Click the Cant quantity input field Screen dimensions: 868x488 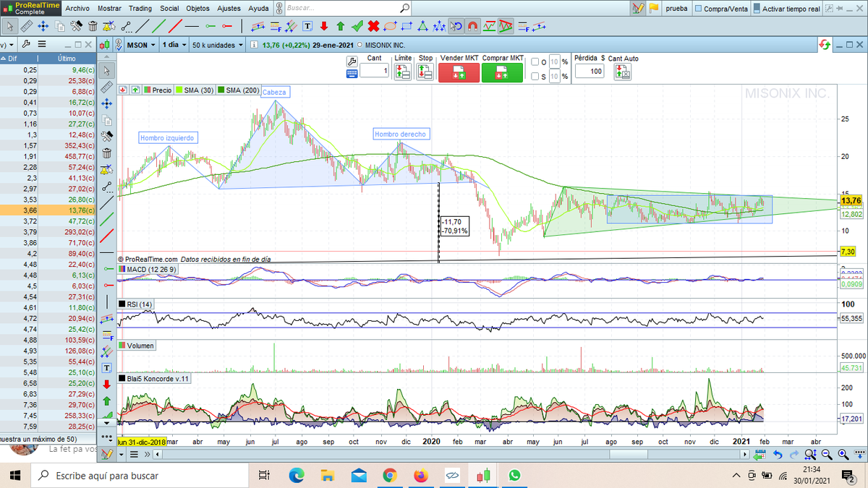click(x=375, y=70)
